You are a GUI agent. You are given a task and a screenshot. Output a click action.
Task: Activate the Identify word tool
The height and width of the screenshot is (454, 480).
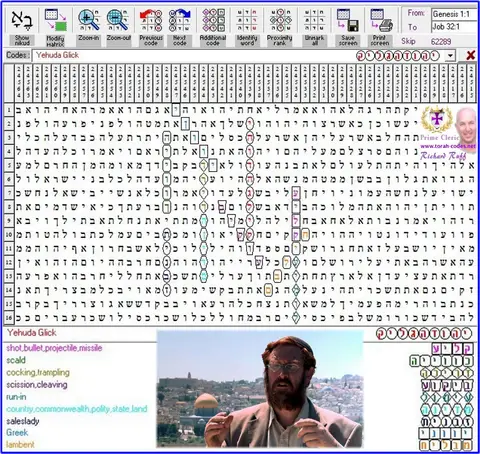(x=247, y=20)
